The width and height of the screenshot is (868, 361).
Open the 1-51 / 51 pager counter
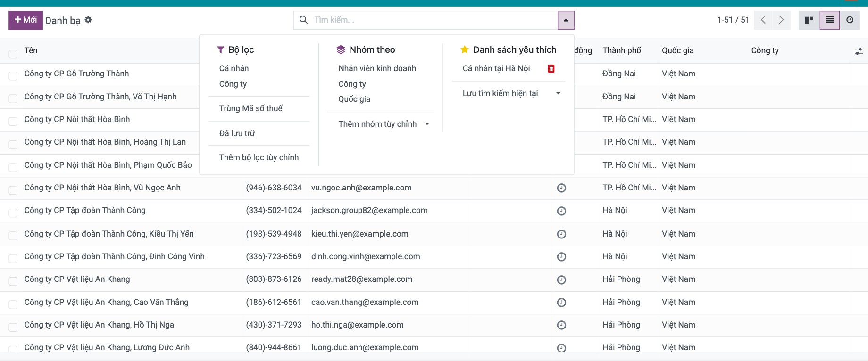733,20
